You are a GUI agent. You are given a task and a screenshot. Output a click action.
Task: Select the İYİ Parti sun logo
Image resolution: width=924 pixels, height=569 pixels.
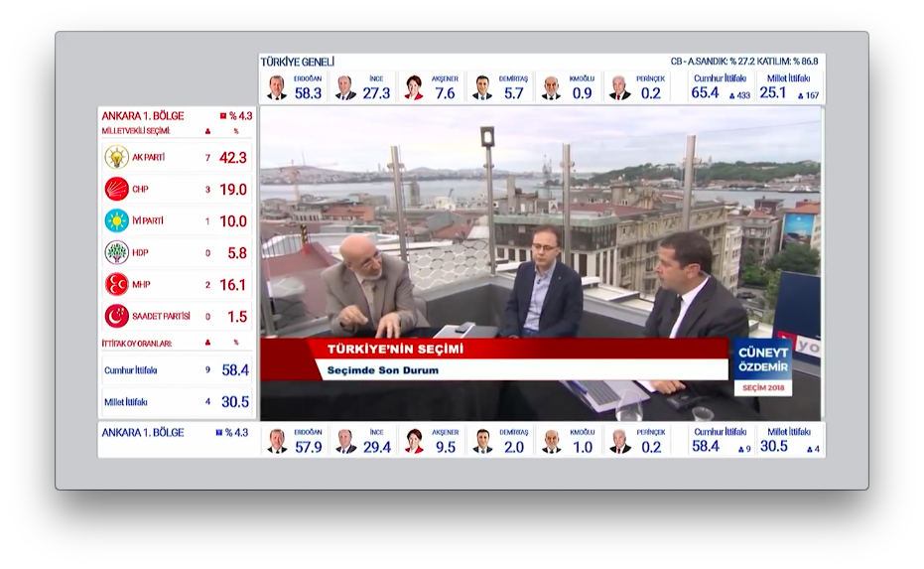117,220
